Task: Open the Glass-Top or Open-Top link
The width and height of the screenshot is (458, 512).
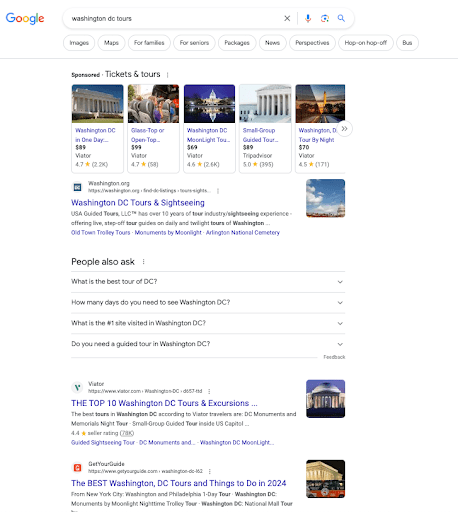Action: (x=147, y=135)
